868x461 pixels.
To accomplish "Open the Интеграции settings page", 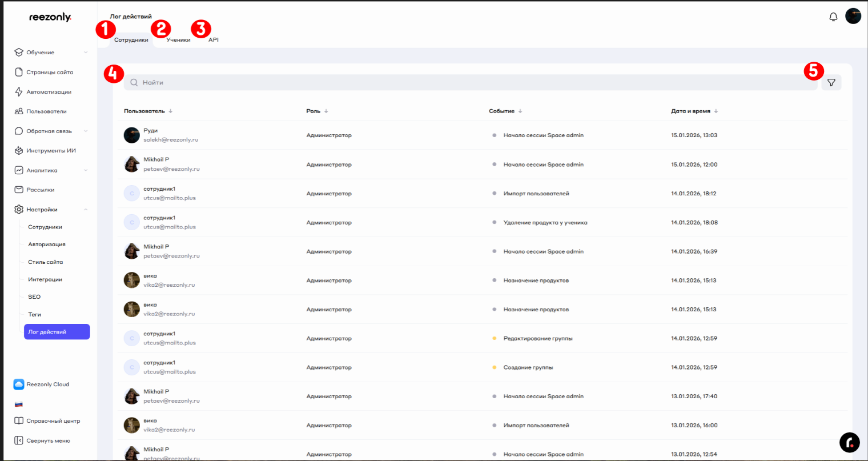I will (45, 279).
